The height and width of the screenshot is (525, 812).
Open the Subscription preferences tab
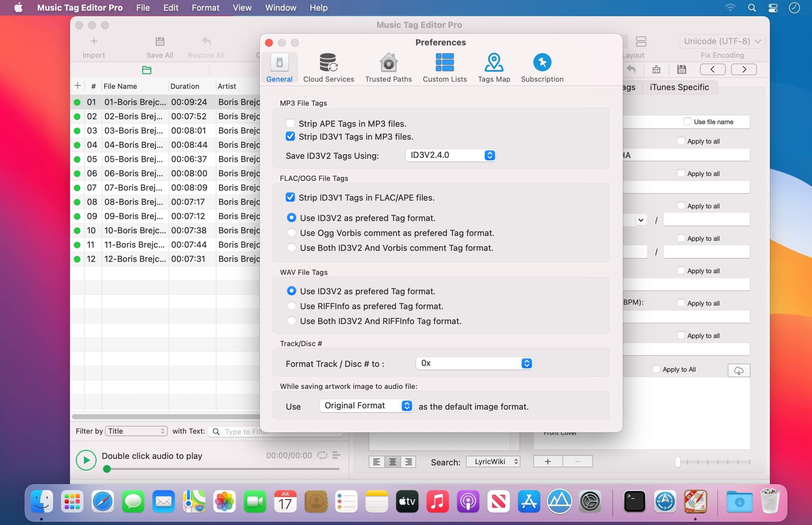pos(542,67)
